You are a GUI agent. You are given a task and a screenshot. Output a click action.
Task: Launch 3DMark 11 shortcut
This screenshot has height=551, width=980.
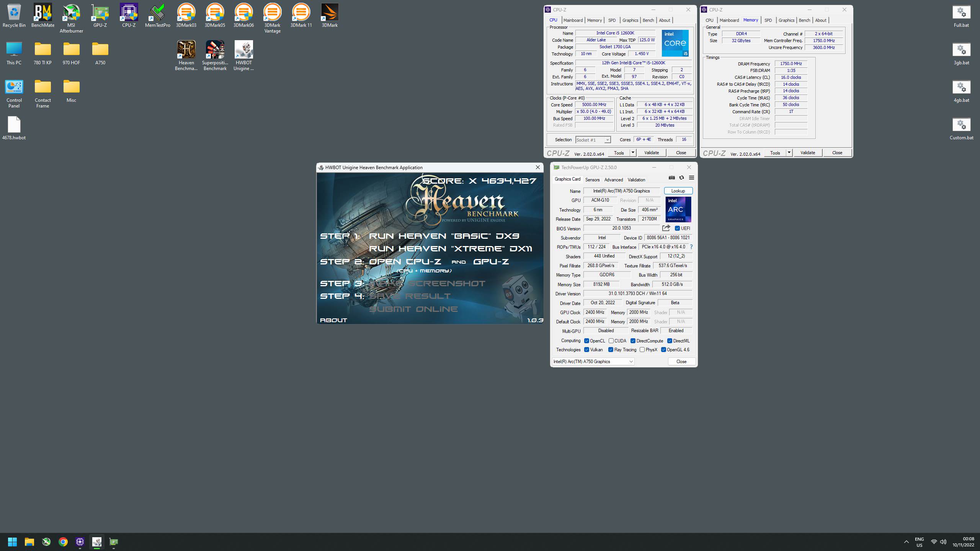(301, 16)
